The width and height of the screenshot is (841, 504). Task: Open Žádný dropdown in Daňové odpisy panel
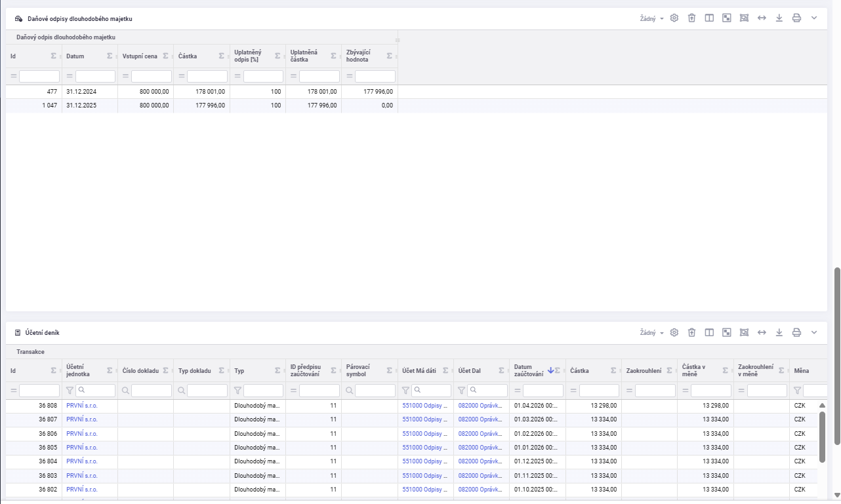tap(652, 18)
